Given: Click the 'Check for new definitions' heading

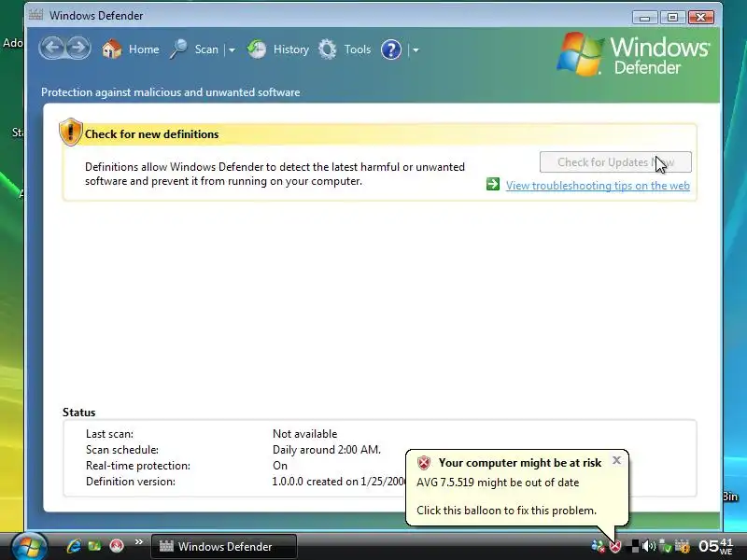Looking at the screenshot, I should coord(151,134).
